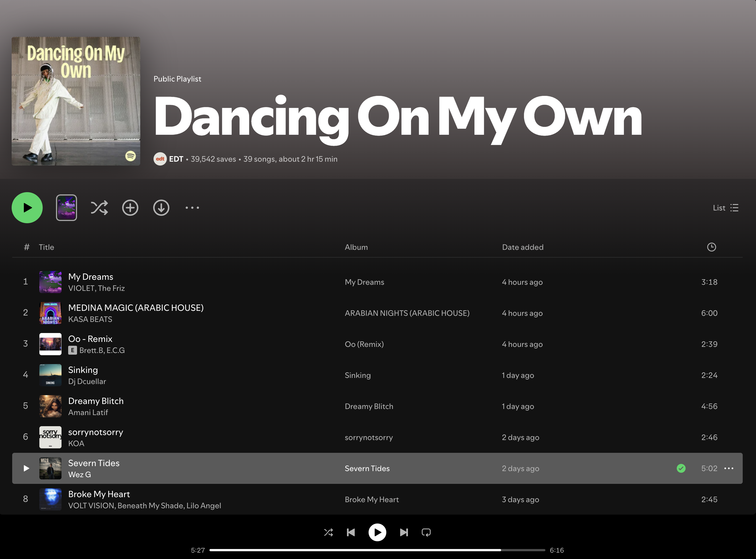The height and width of the screenshot is (559, 756).
Task: Open artist Lilo Angel
Action: (204, 505)
